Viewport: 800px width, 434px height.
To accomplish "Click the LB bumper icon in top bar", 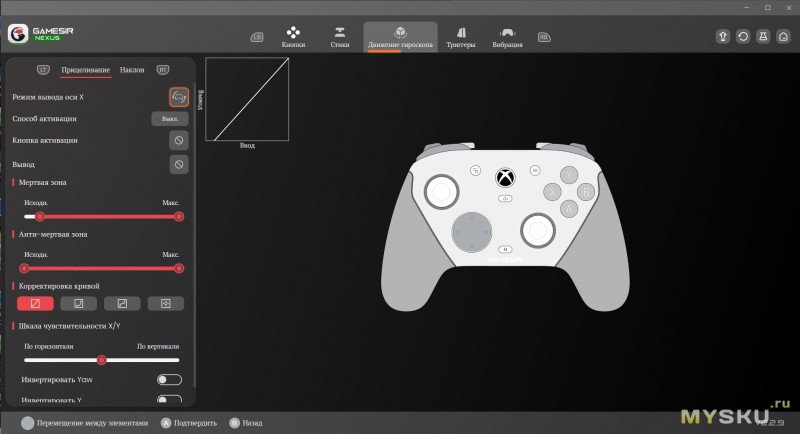I will [x=257, y=37].
